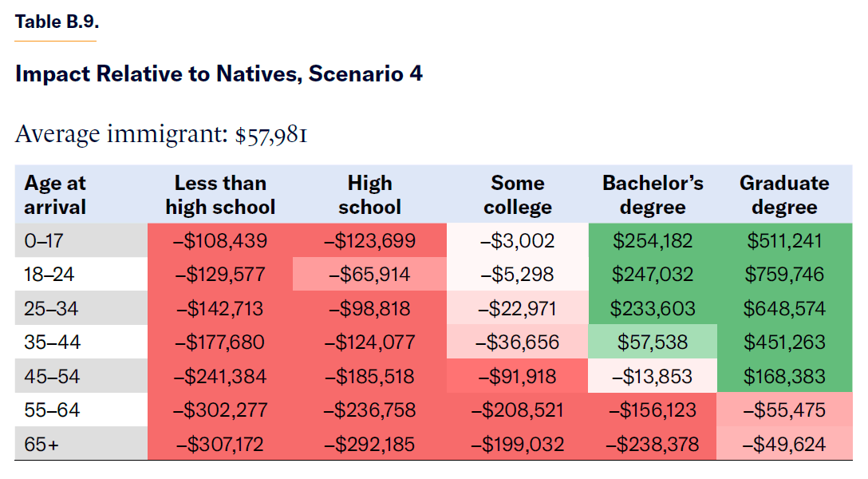Select the "Graduate degree" column header

784,195
